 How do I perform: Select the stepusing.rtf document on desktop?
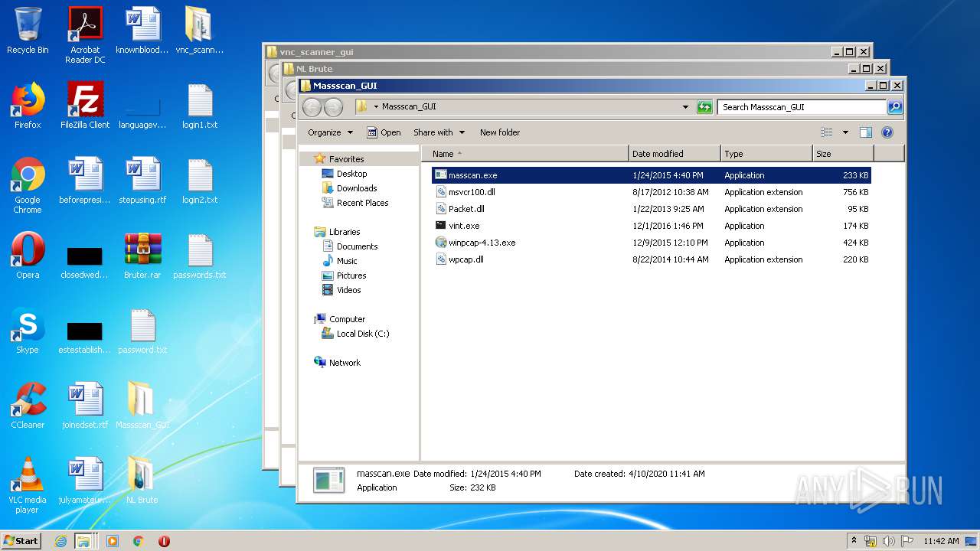[x=142, y=181]
